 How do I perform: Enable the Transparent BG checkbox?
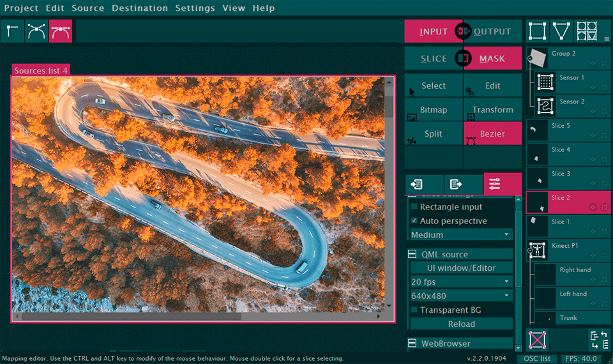click(414, 310)
